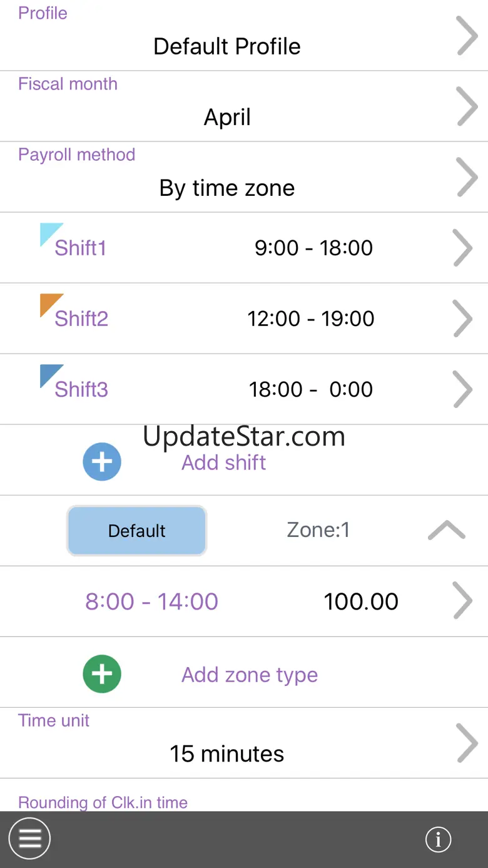Image resolution: width=488 pixels, height=868 pixels.
Task: Collapse the Zone:1 section with up chevron
Action: click(x=447, y=531)
